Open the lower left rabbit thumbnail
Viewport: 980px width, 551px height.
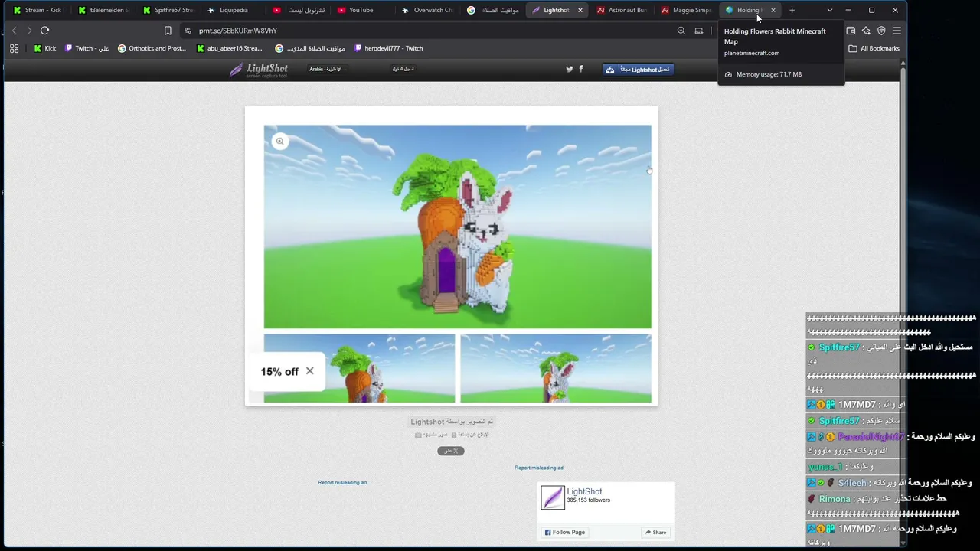359,368
